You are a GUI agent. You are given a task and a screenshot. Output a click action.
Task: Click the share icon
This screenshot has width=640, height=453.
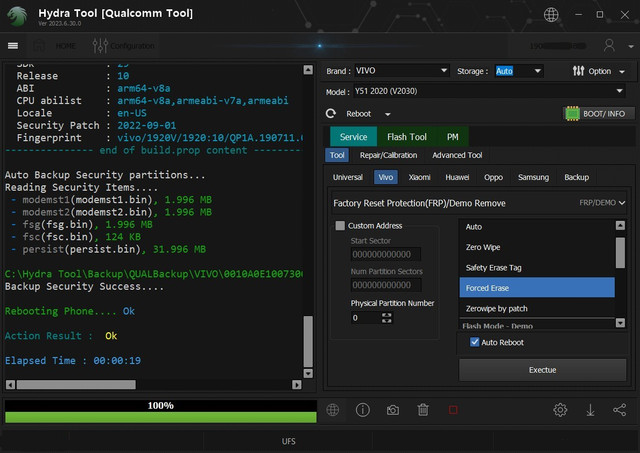[620, 409]
